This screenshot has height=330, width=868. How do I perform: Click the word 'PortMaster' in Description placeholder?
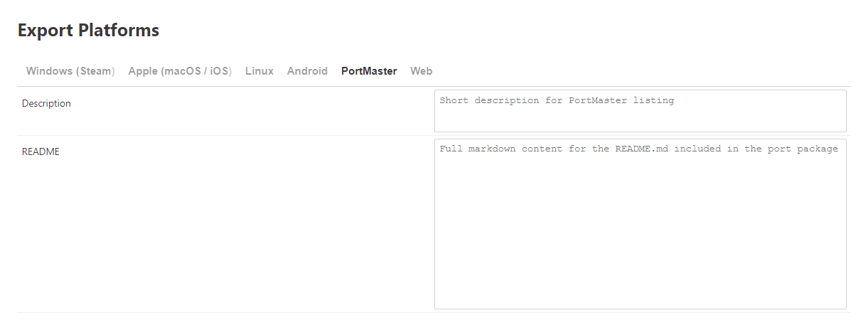[x=597, y=100]
